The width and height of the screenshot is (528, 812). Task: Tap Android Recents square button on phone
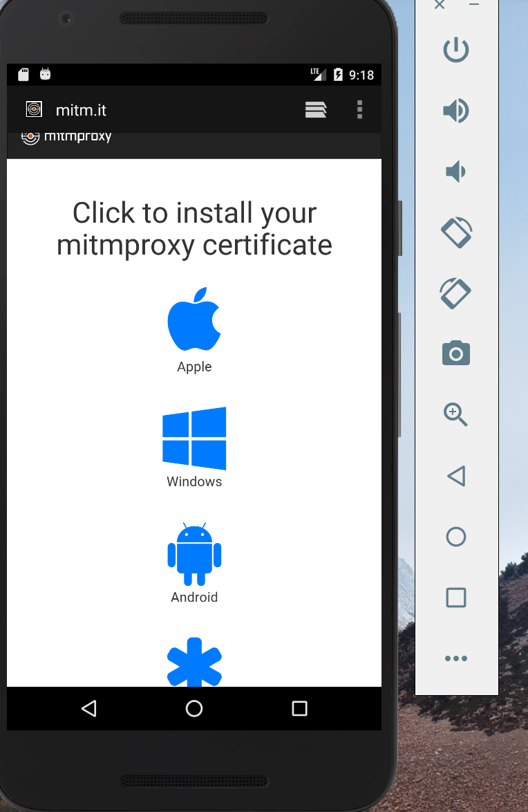click(x=300, y=708)
